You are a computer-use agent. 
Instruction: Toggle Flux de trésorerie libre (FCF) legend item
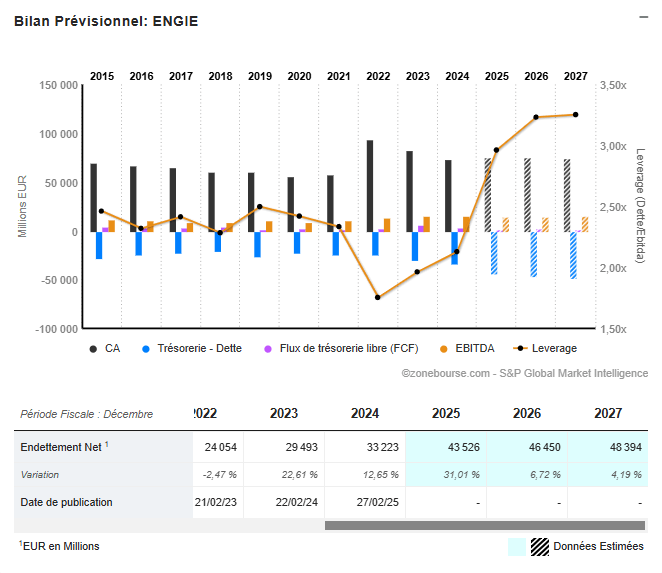tap(341, 348)
